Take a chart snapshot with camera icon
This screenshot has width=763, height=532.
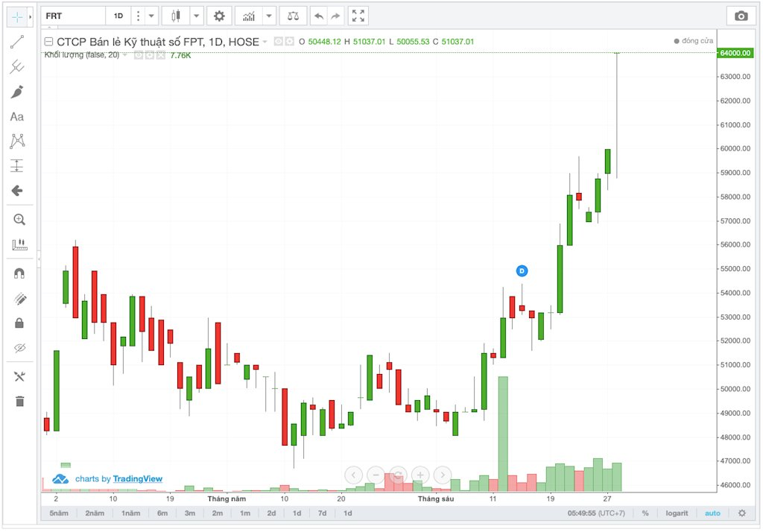(x=741, y=16)
